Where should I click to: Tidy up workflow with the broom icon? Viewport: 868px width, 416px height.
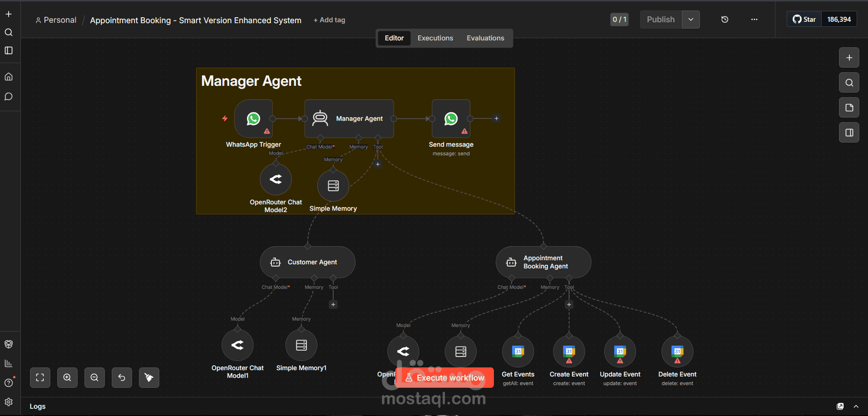(149, 377)
